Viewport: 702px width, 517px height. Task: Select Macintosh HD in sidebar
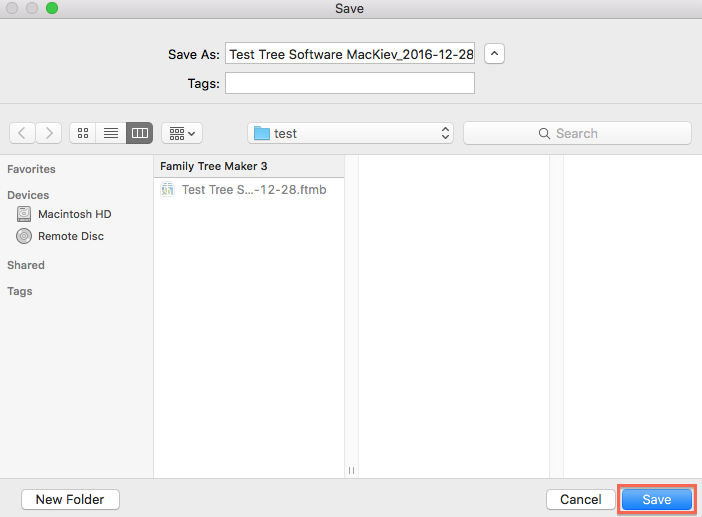[x=64, y=214]
